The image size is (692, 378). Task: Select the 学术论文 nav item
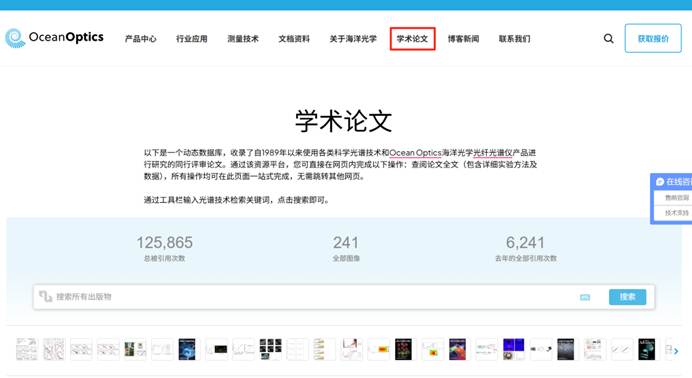point(412,39)
